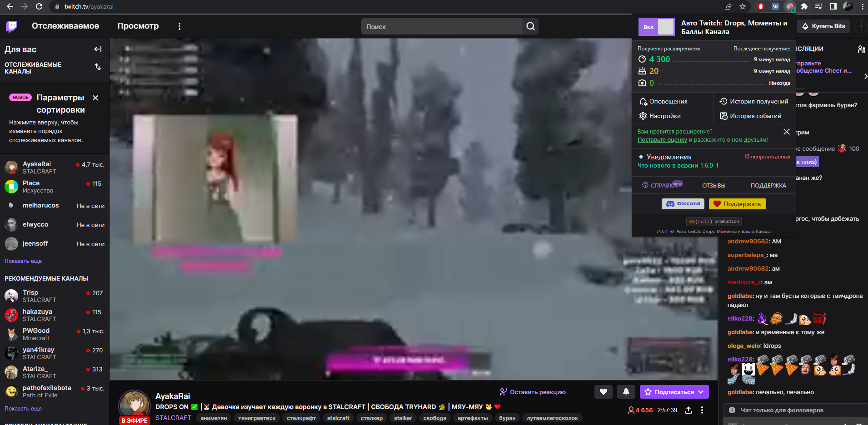This screenshot has width=868, height=425.
Task: Toggle the notification bell for AyakaRai
Action: click(626, 392)
